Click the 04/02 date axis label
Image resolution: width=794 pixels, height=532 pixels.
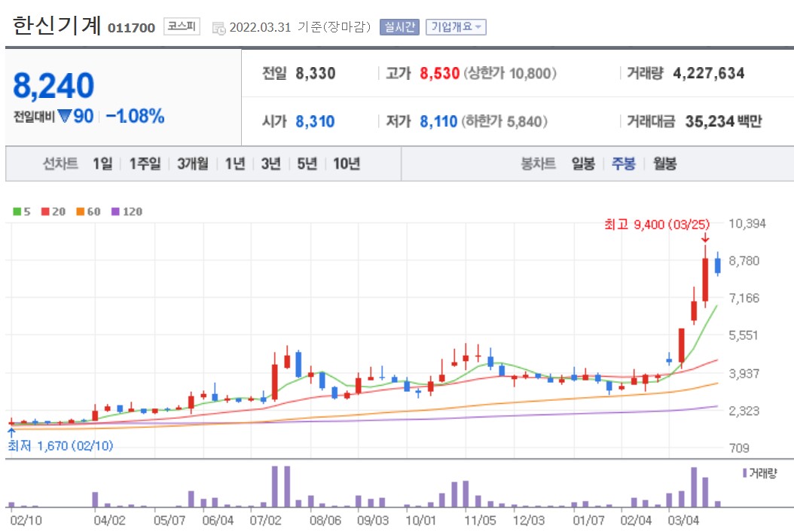click(x=109, y=521)
